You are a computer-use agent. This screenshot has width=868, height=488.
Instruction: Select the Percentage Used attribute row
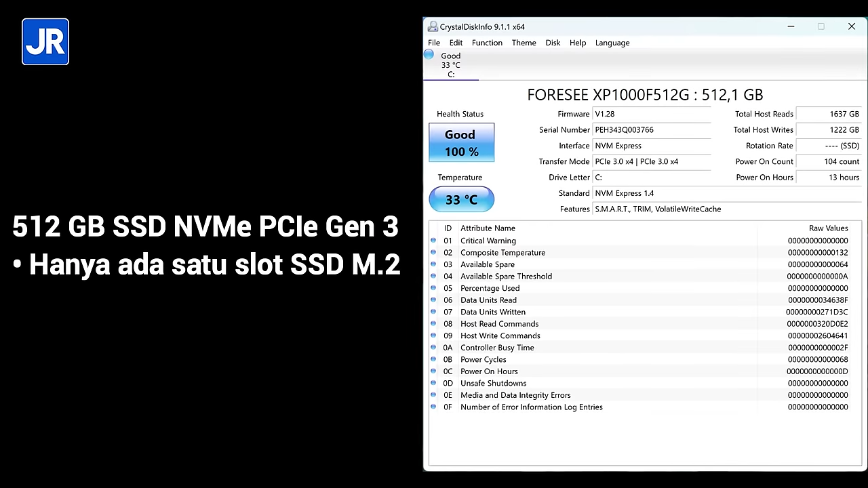click(x=644, y=288)
